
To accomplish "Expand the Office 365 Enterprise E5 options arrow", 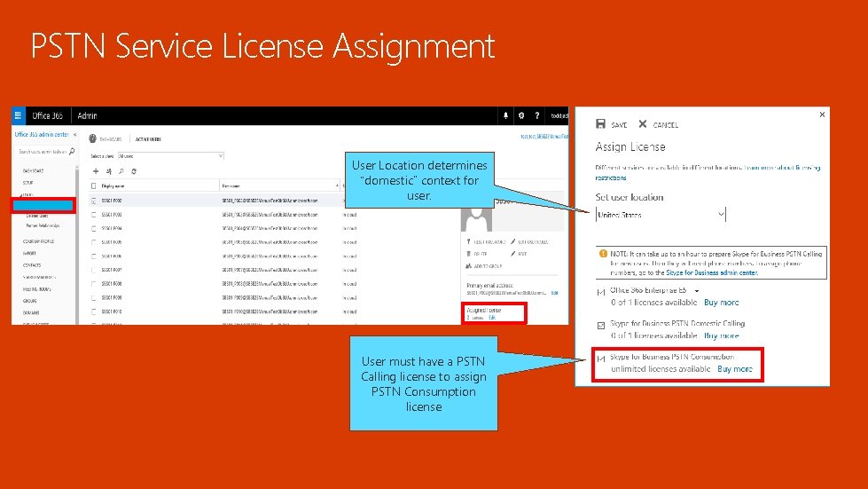I will pos(696,291).
